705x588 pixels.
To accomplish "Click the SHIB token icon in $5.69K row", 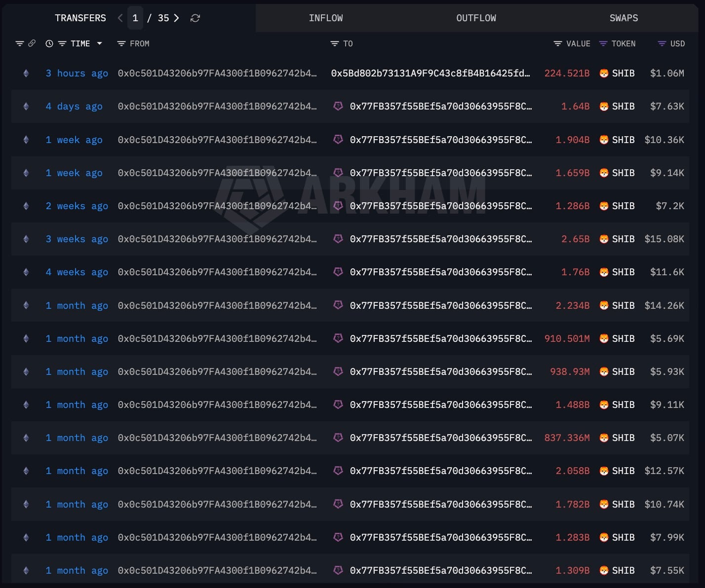I will point(604,339).
